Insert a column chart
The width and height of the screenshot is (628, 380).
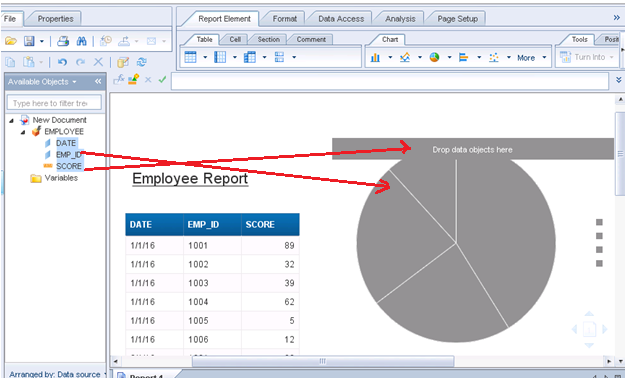[x=375, y=58]
